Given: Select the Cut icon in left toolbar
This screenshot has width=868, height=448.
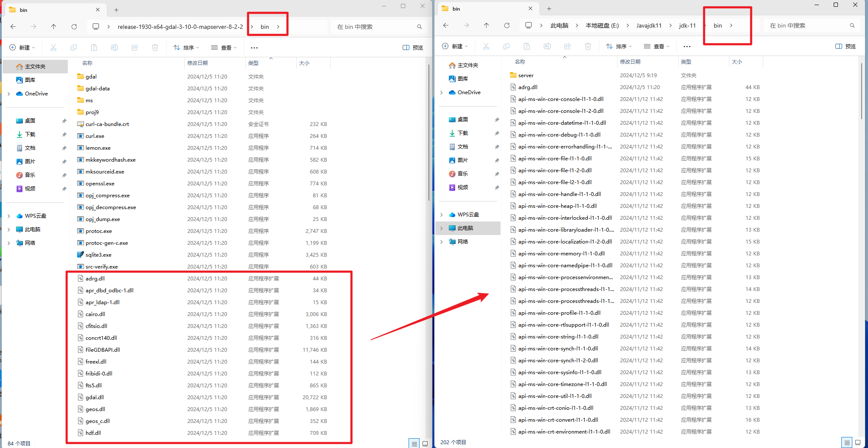Looking at the screenshot, I should point(53,47).
